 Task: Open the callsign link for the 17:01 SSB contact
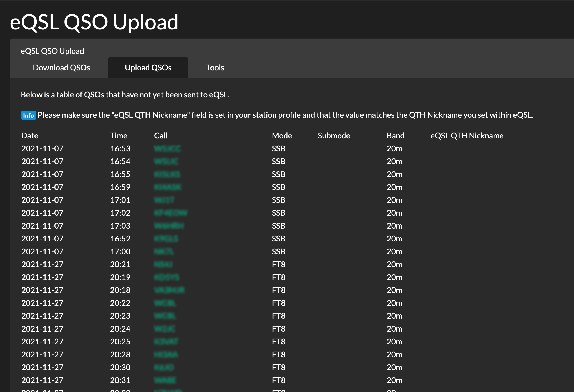pyautogui.click(x=164, y=200)
